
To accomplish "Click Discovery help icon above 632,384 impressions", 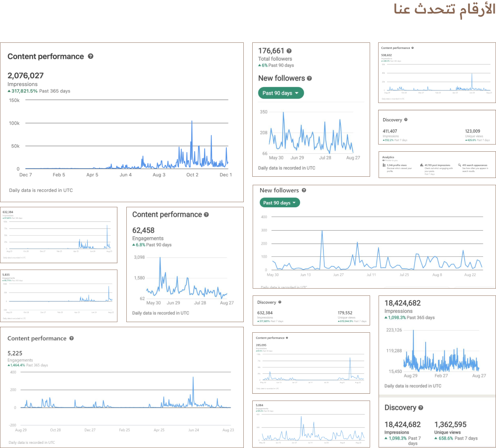I will click(280, 302).
